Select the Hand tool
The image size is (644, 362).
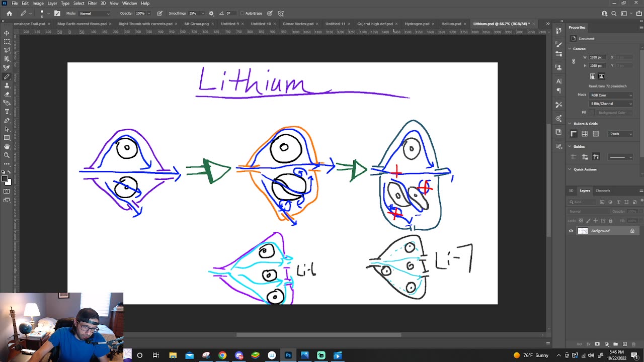pyautogui.click(x=7, y=146)
